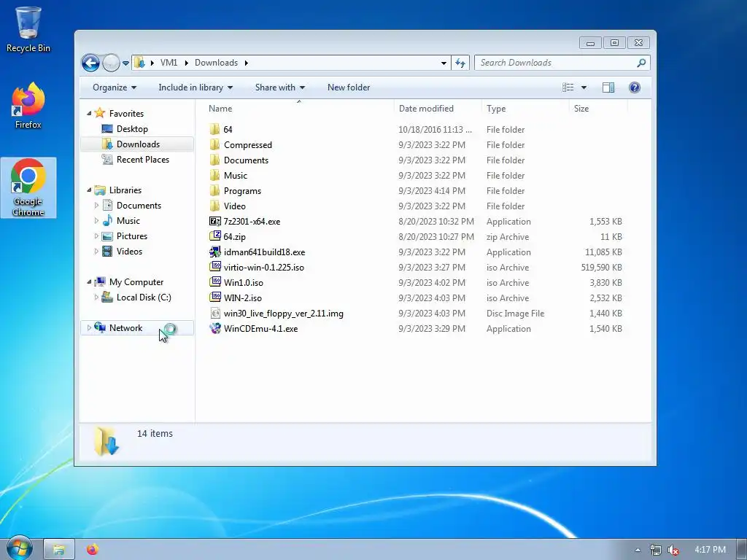This screenshot has height=560, width=747.
Task: Click VM1 in the address breadcrumb
Action: tap(169, 63)
